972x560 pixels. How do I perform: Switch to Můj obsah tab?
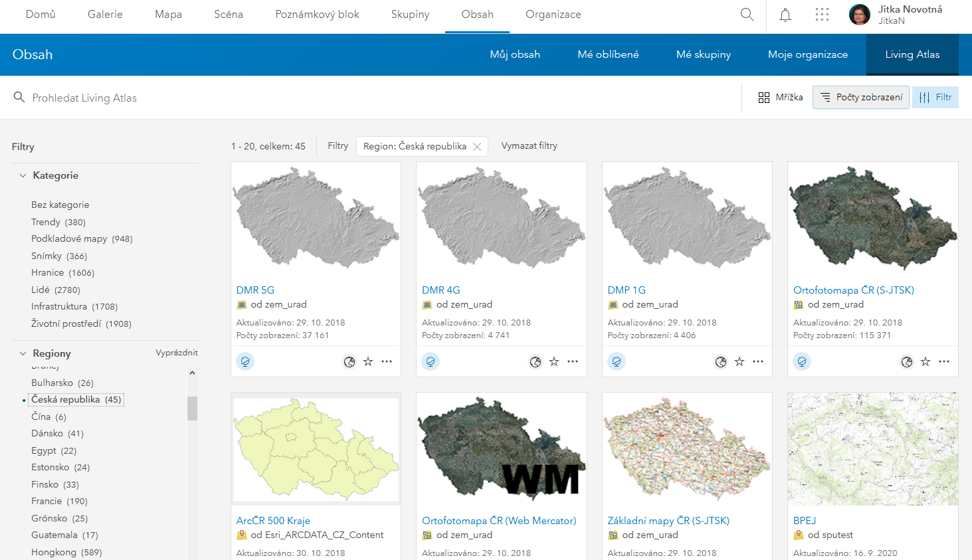515,54
